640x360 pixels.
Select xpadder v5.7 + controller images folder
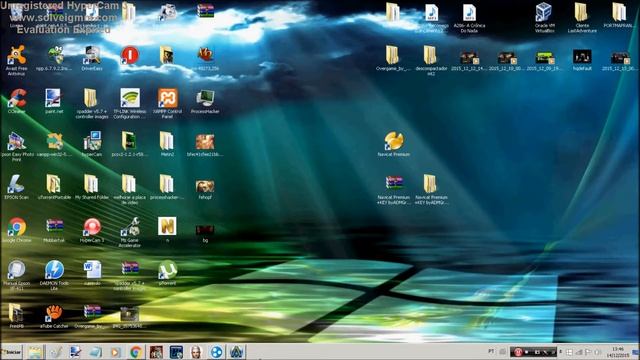92,103
